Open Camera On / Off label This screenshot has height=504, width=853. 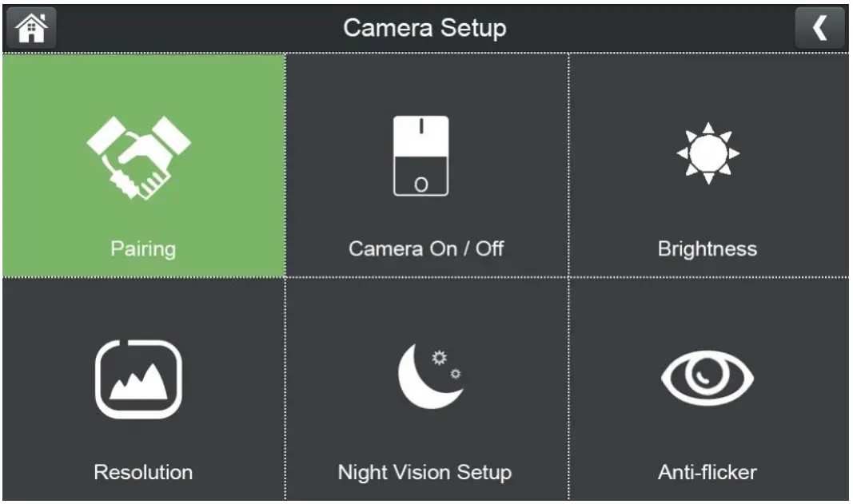tap(426, 248)
